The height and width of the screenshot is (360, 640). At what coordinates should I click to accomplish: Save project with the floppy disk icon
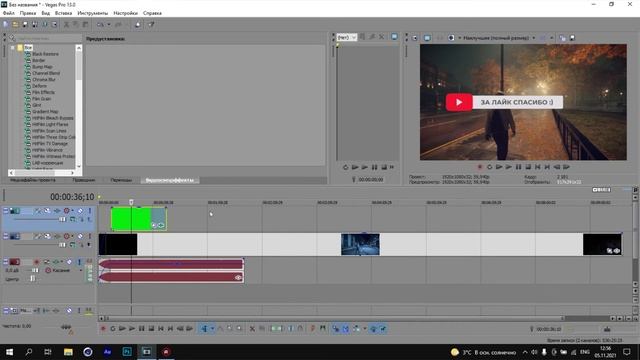pyautogui.click(x=24, y=24)
